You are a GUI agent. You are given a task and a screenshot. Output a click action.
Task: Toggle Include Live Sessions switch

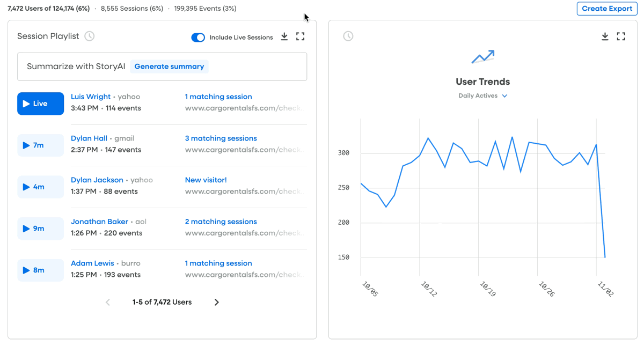tap(198, 38)
